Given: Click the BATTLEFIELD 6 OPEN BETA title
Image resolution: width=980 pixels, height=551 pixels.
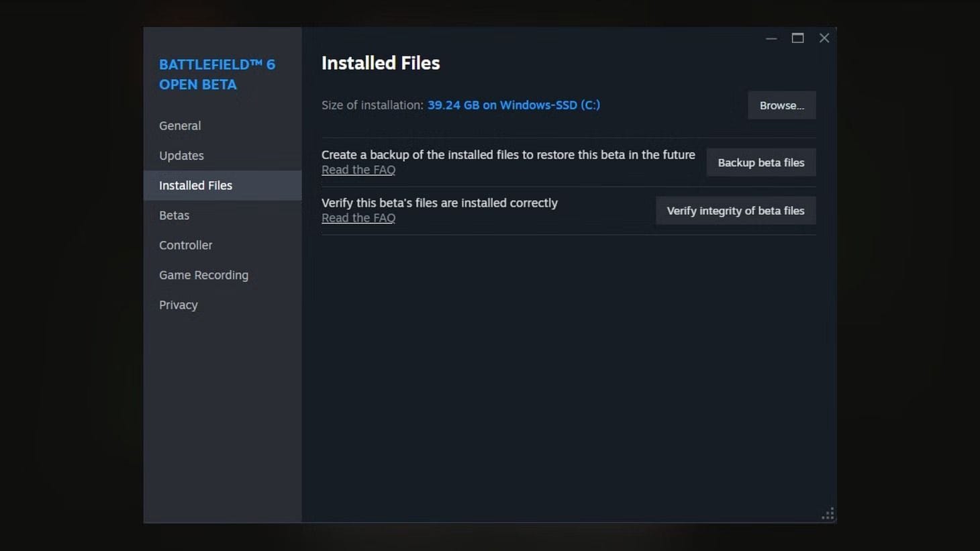Looking at the screenshot, I should [x=217, y=74].
